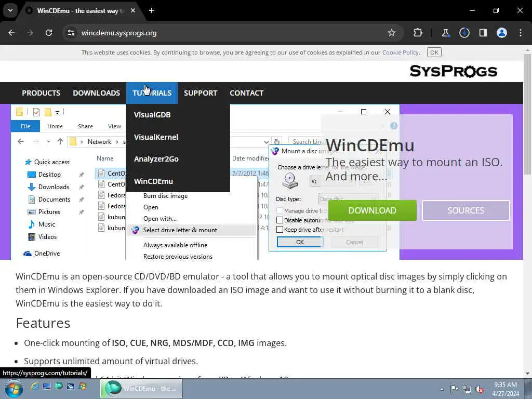Select WinCDEmu from the tutorials dropdown
The height and width of the screenshot is (399, 532).
(x=178, y=181)
